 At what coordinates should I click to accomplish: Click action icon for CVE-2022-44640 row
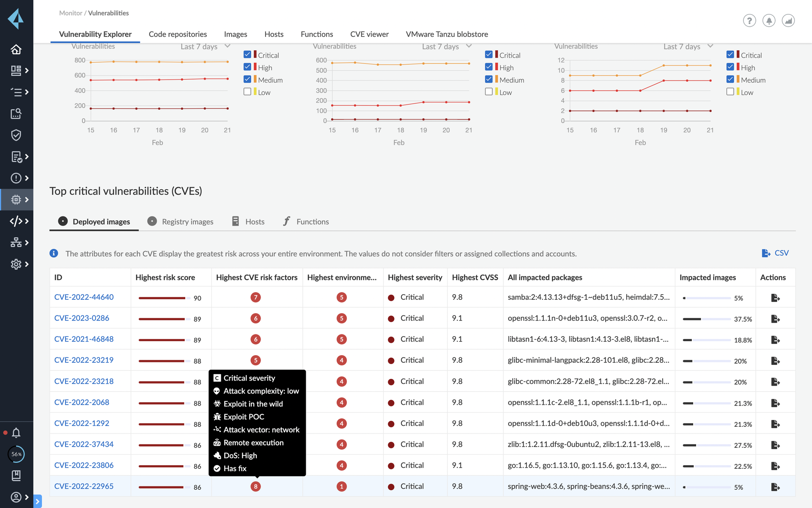pyautogui.click(x=775, y=298)
